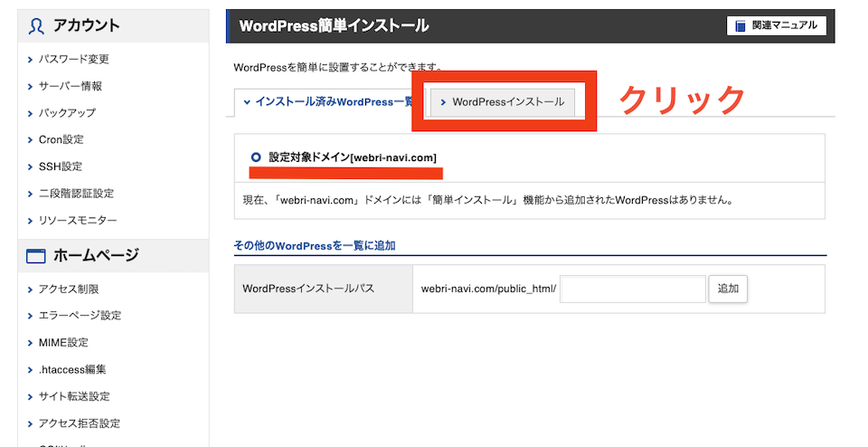Screen dimensions: 868x447
Task: Open バックアップ in the sidebar
Action: [67, 112]
